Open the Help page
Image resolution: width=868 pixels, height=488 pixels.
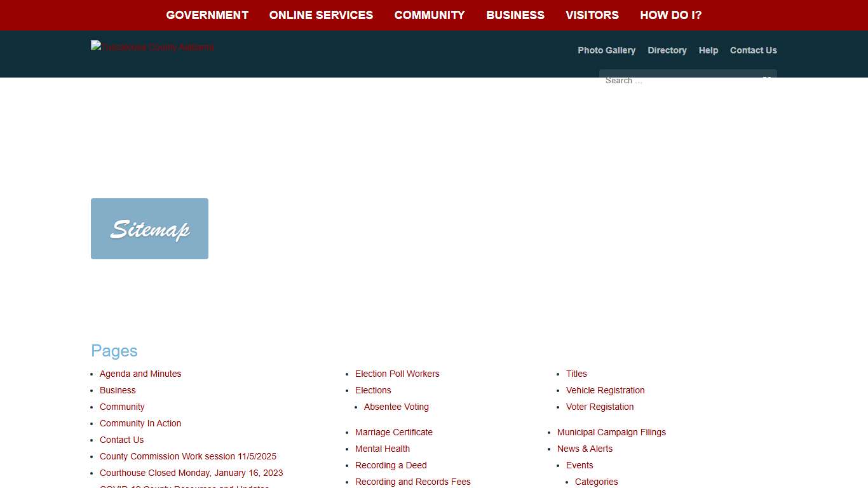[708, 50]
